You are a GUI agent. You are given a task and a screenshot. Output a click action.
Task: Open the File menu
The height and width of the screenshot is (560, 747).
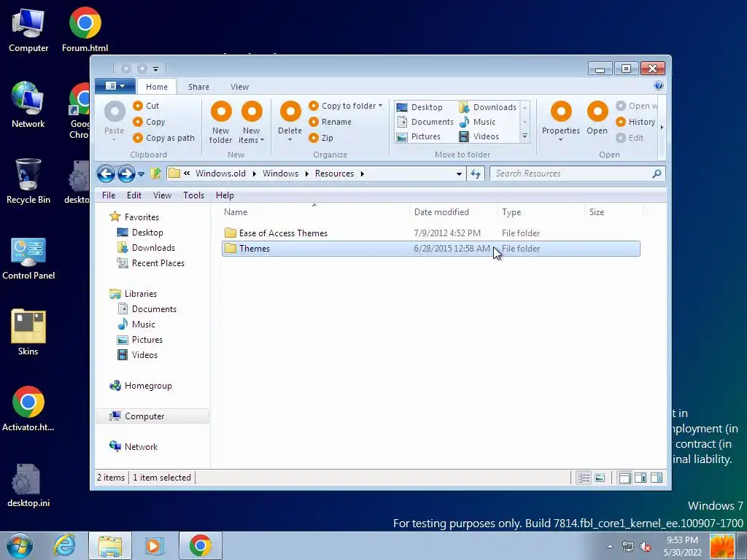[x=109, y=195]
